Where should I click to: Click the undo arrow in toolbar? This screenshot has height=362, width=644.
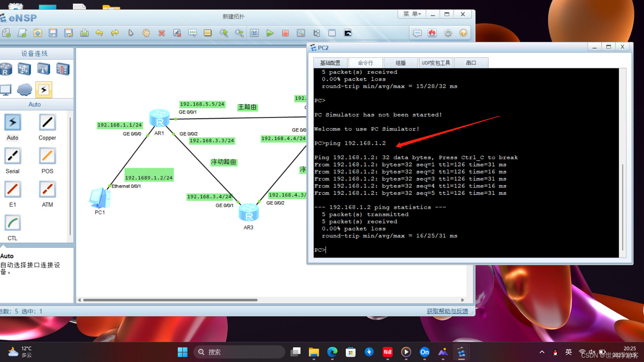99,33
